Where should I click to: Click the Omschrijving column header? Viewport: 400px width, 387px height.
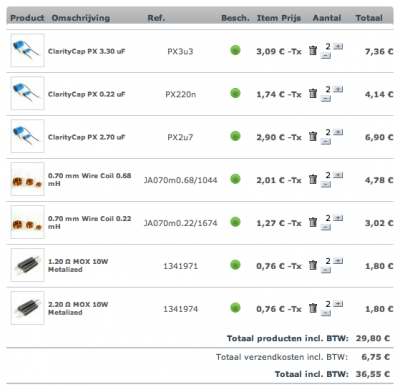[x=81, y=18]
